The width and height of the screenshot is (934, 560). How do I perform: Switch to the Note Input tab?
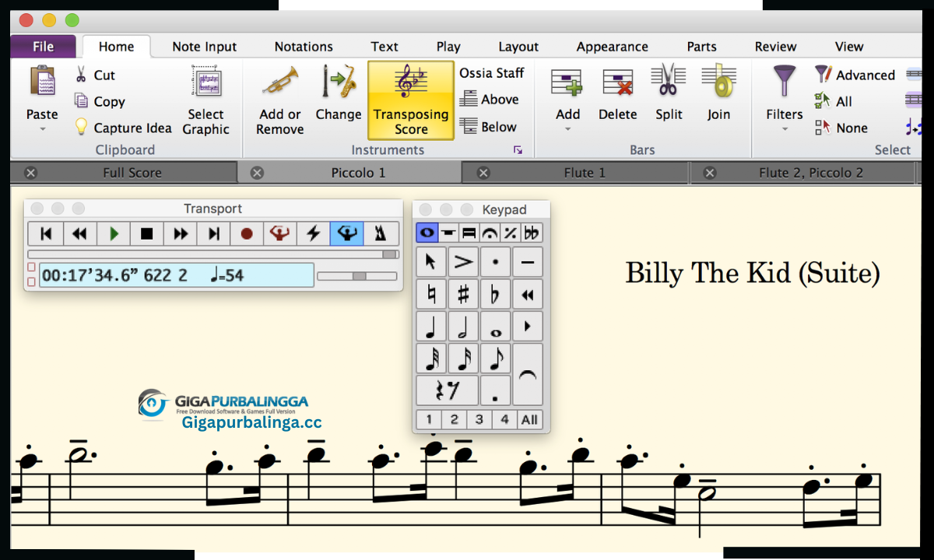(205, 47)
